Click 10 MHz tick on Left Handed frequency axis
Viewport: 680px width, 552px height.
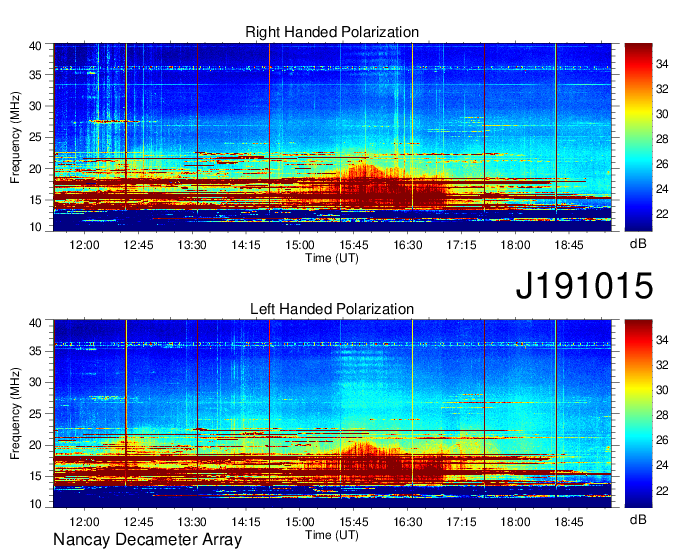(35, 503)
